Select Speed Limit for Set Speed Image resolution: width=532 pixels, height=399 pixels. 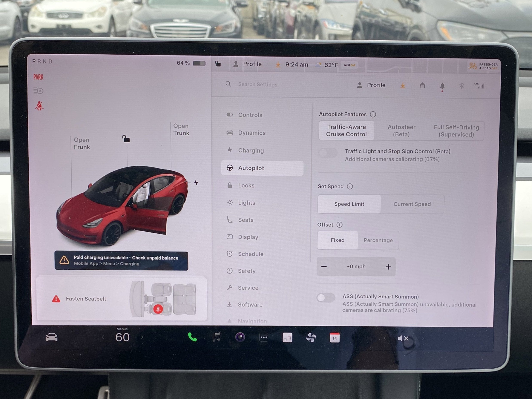(x=349, y=204)
